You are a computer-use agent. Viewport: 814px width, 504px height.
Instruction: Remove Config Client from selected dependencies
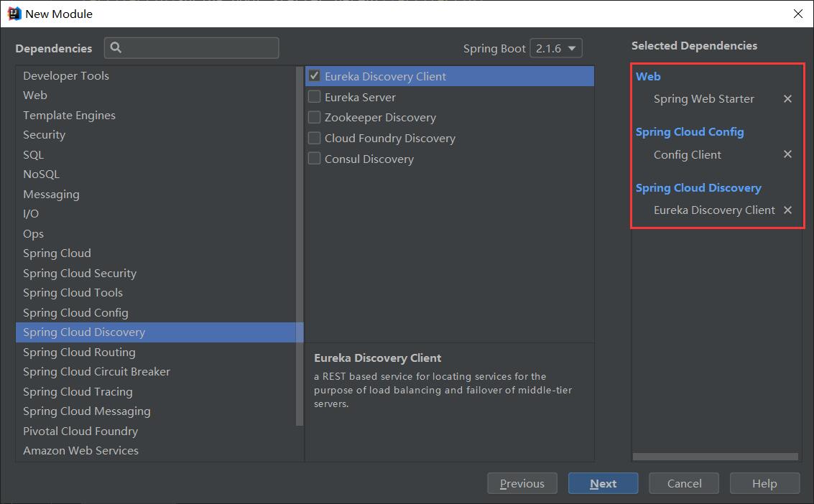tap(787, 154)
